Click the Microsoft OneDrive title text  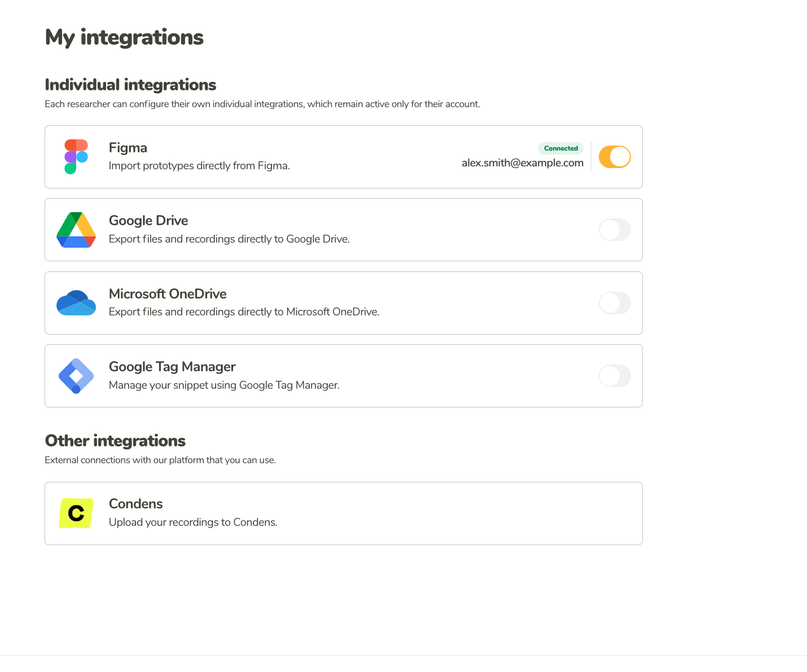168,294
